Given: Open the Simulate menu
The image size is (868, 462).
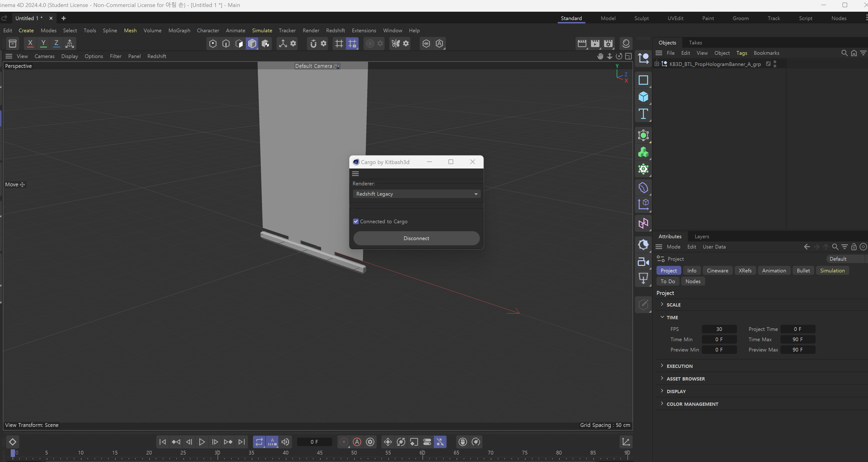Looking at the screenshot, I should [x=262, y=30].
